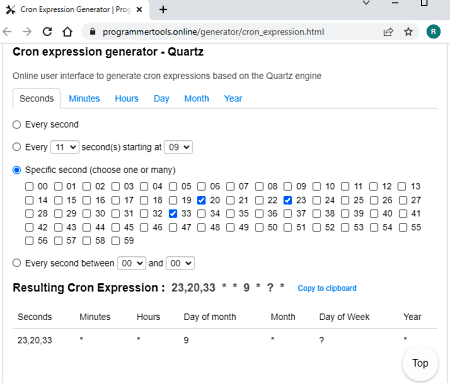Open the interval dropdown showing 11
This screenshot has height=383, width=450.
pos(65,147)
